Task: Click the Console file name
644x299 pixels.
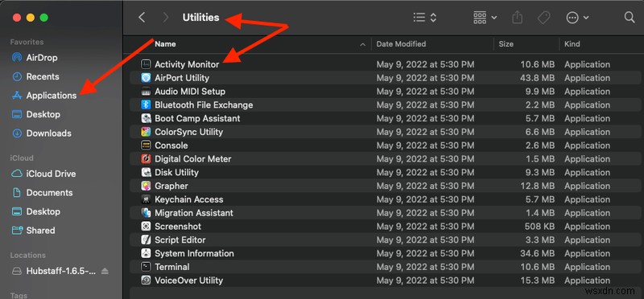Action: 171,145
